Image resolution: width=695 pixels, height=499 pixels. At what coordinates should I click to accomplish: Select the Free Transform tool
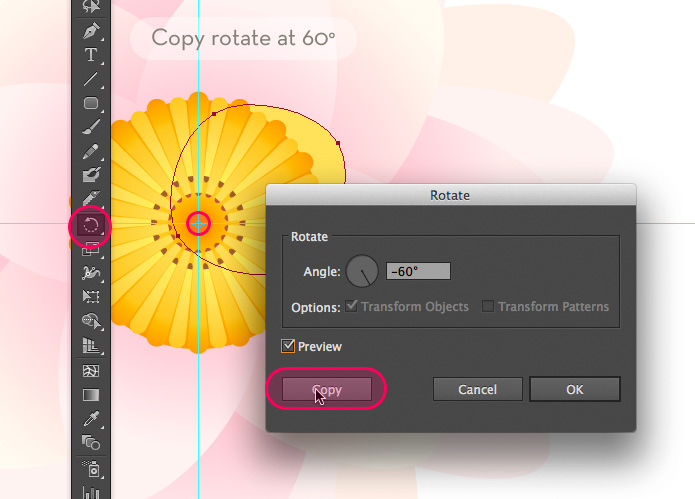91,296
